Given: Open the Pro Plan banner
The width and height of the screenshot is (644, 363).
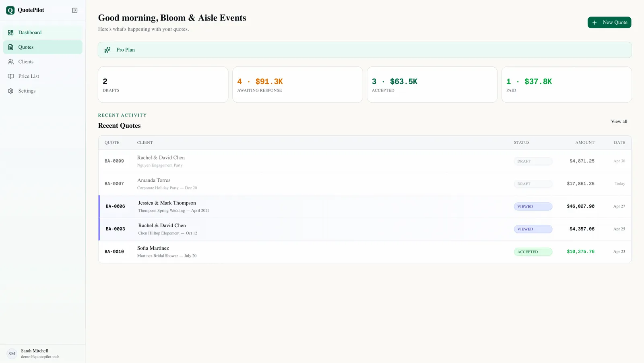Looking at the screenshot, I should 365,50.
